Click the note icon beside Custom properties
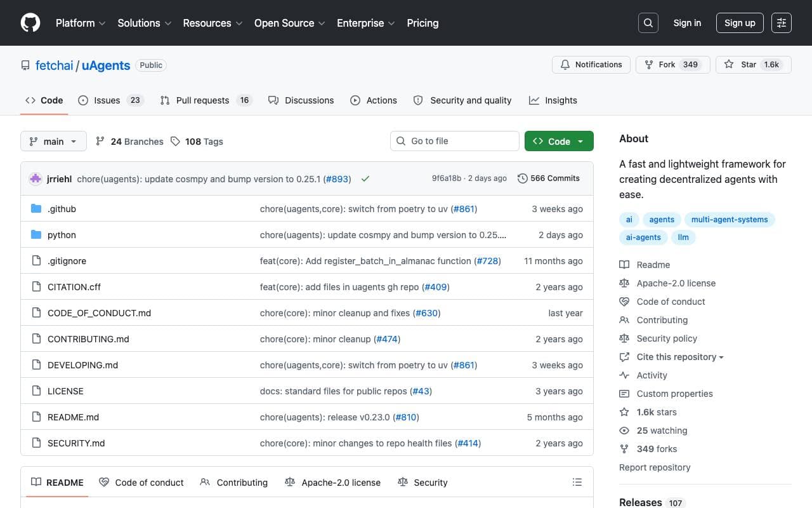The width and height of the screenshot is (812, 508). tap(624, 394)
